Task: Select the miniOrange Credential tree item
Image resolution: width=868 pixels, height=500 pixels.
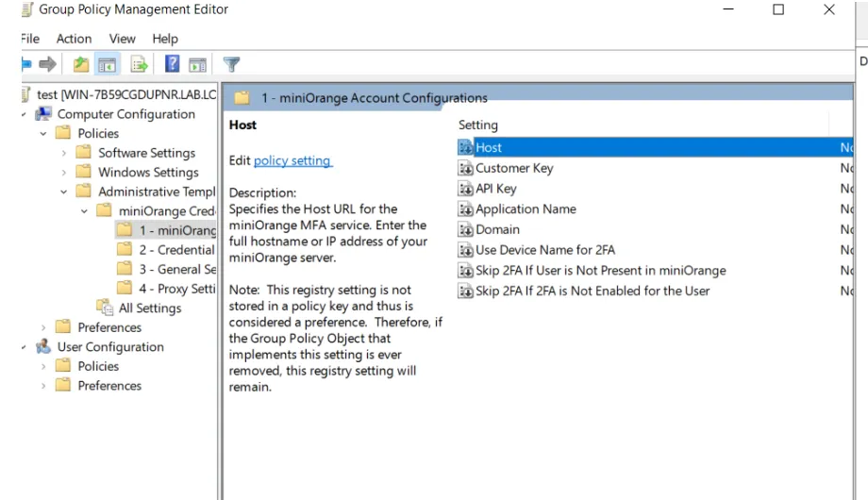Action: pyautogui.click(x=167, y=211)
